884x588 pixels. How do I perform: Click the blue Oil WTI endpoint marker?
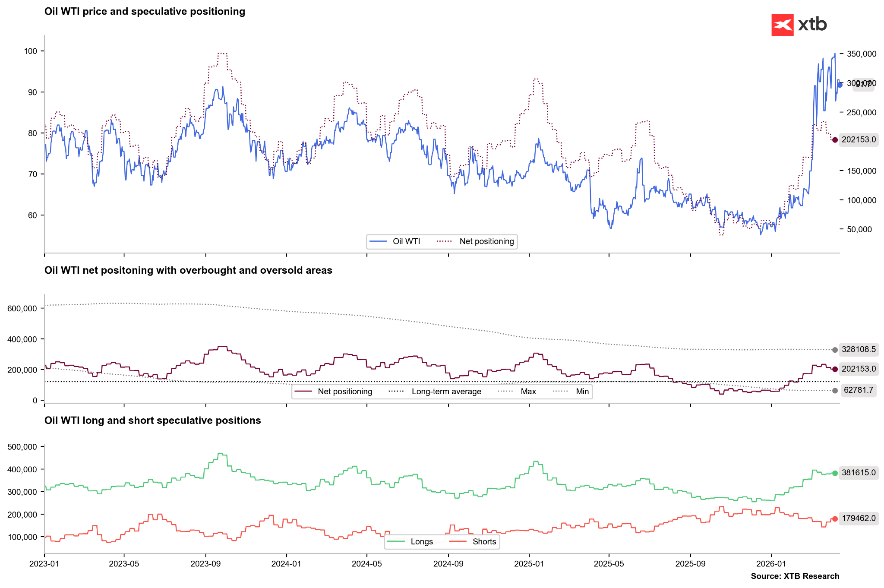tap(840, 85)
